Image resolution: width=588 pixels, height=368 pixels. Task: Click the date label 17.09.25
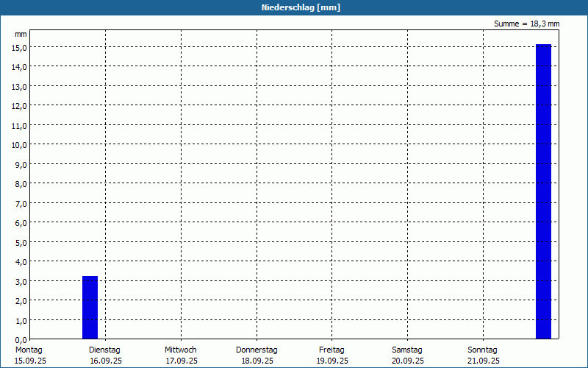click(x=182, y=361)
